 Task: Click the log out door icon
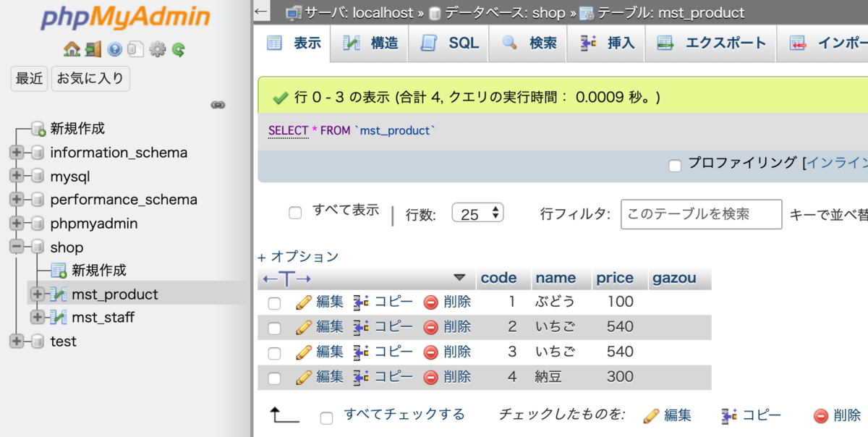93,49
